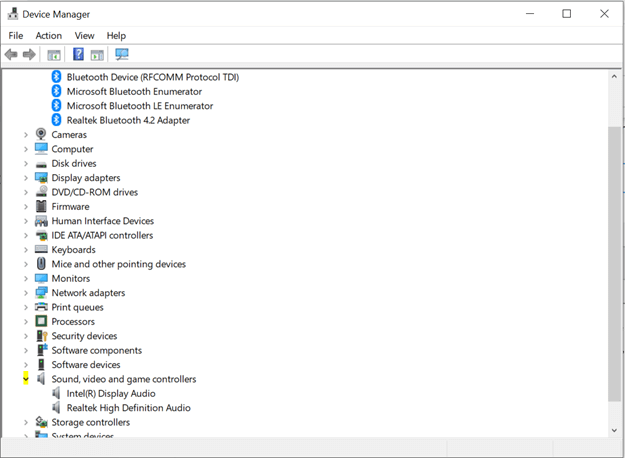This screenshot has height=458, width=625.
Task: Expand the Disk drives arrow
Action: point(26,163)
